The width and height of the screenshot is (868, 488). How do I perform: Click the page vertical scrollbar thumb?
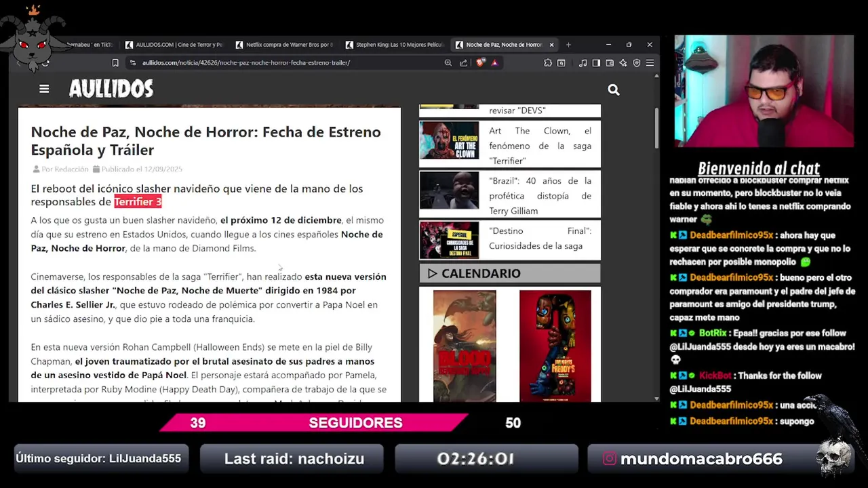(656, 127)
